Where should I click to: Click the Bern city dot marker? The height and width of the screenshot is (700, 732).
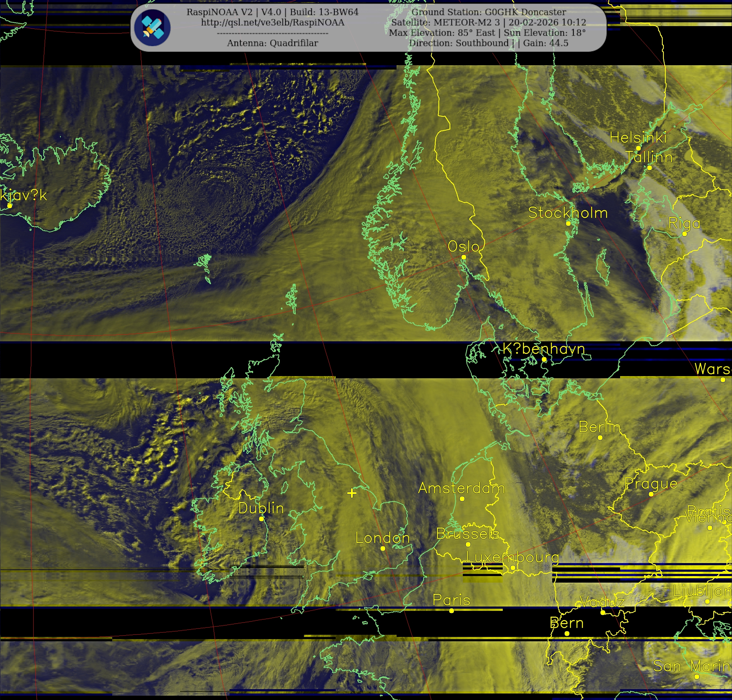coord(567,634)
